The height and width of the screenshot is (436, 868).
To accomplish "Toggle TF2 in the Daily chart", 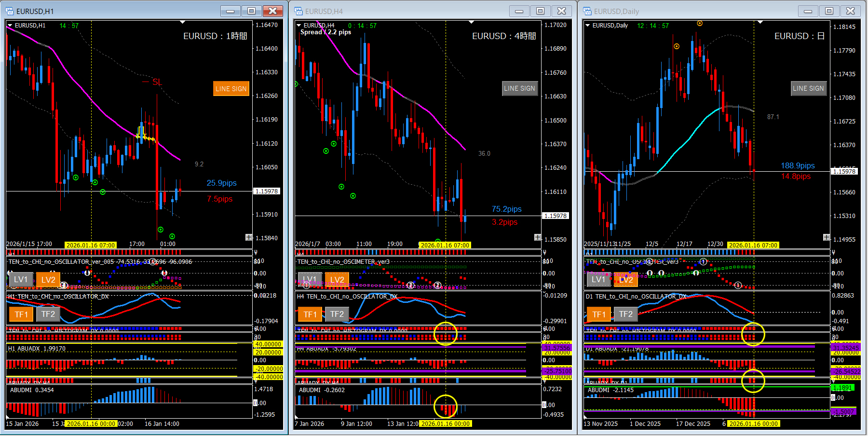I will [626, 314].
